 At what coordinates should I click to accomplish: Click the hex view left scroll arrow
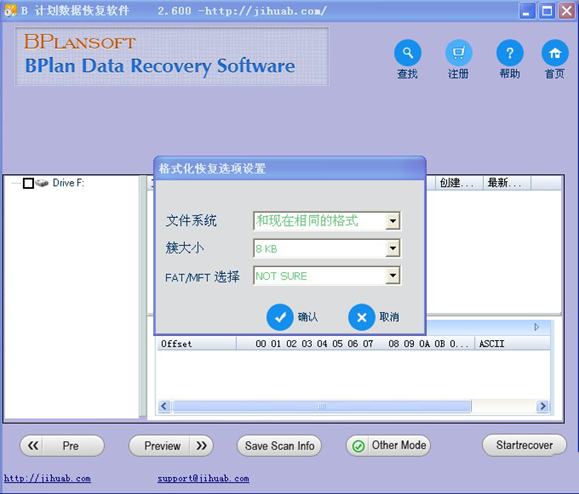tap(164, 406)
